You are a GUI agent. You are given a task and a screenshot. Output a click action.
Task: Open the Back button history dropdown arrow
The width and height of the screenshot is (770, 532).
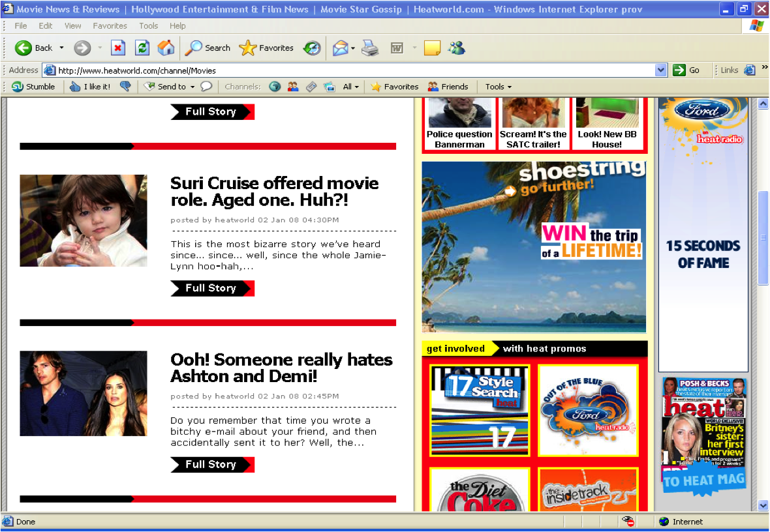pos(61,48)
